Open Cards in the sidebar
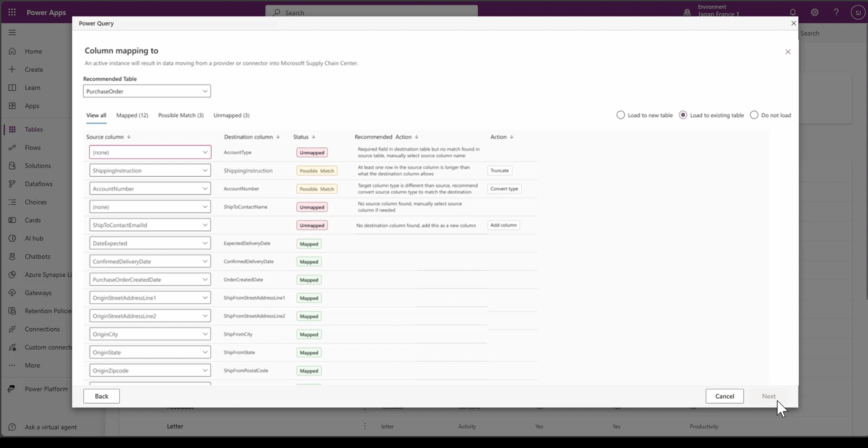 (32, 220)
